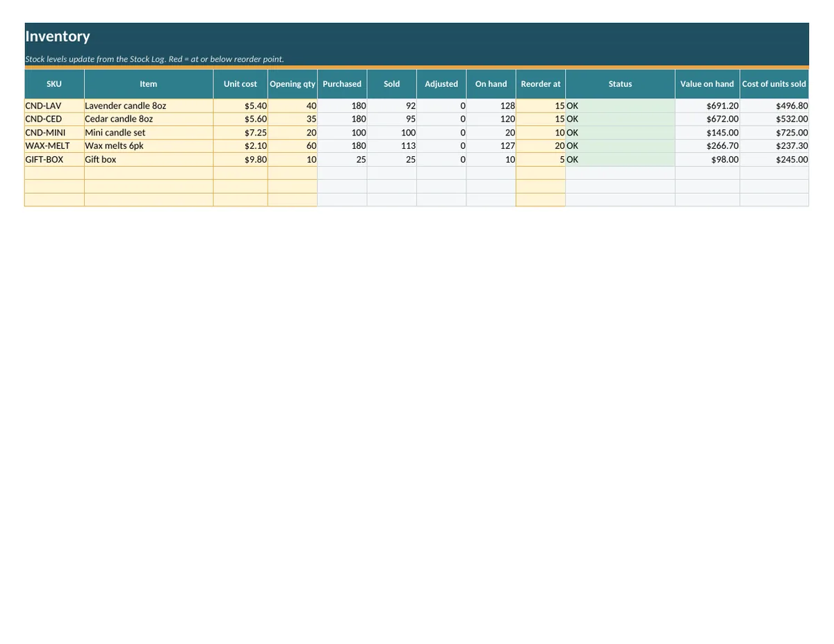Select the GIFT-BOX SKU cell
Screen dimensions: 834x644
[54, 159]
